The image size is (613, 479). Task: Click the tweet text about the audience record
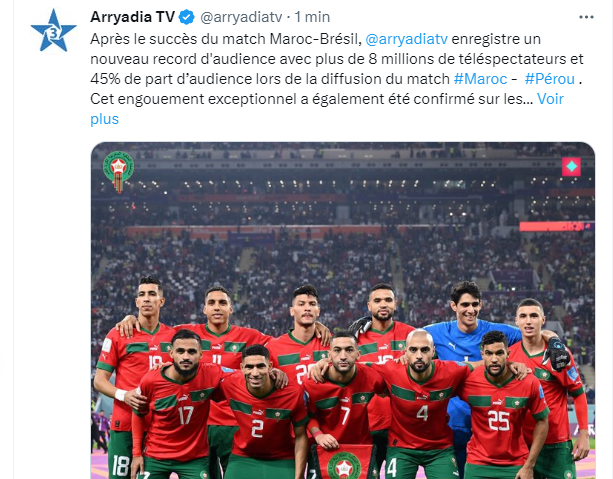pyautogui.click(x=337, y=69)
